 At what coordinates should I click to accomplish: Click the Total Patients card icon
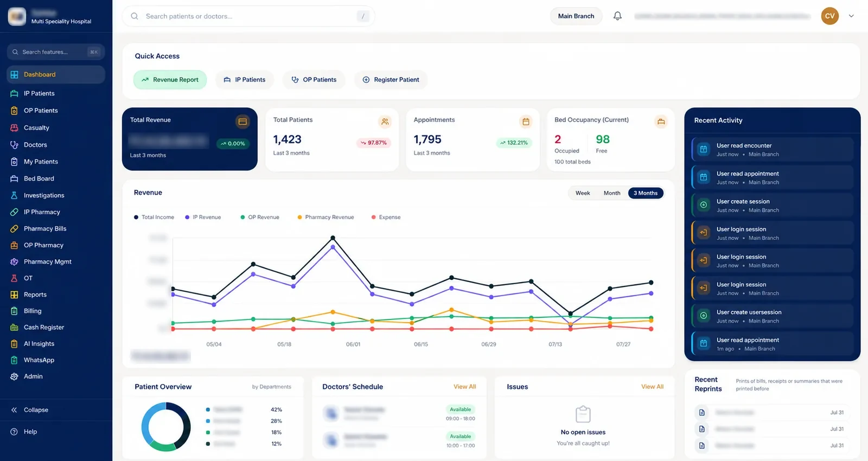pyautogui.click(x=385, y=121)
